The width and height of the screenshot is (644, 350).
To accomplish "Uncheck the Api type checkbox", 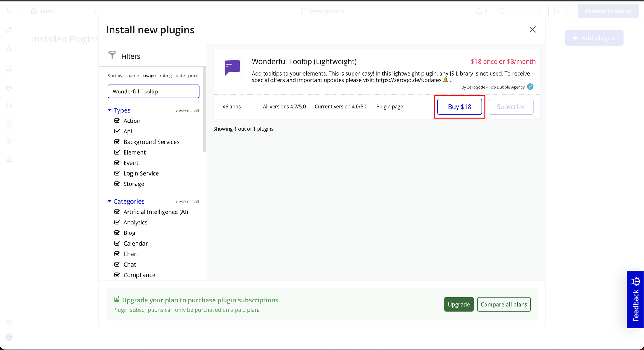I will [117, 131].
